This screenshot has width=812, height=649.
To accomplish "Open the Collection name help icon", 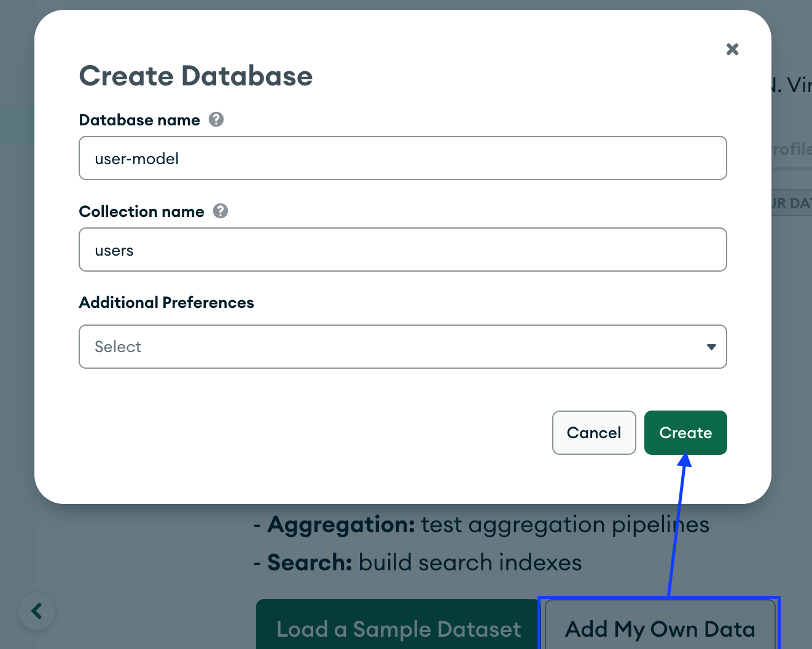I will (221, 211).
